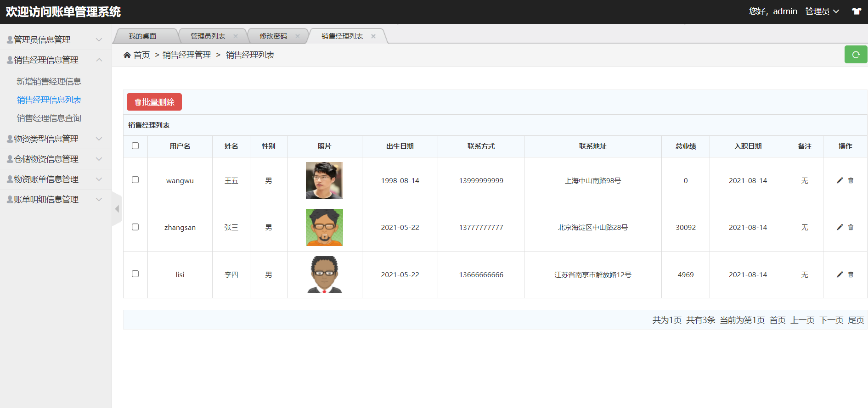Click the user icon beside 管理员信息管理
The image size is (868, 408).
tap(10, 40)
